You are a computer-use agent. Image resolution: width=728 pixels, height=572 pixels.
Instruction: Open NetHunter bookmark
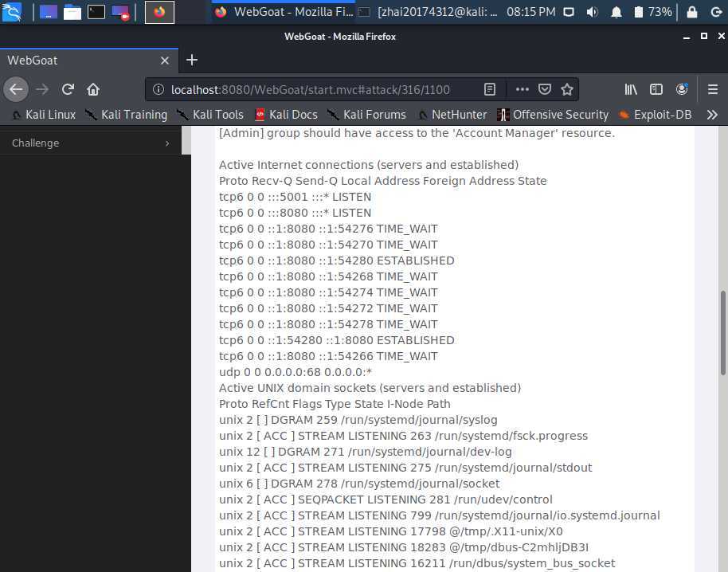tap(452, 115)
